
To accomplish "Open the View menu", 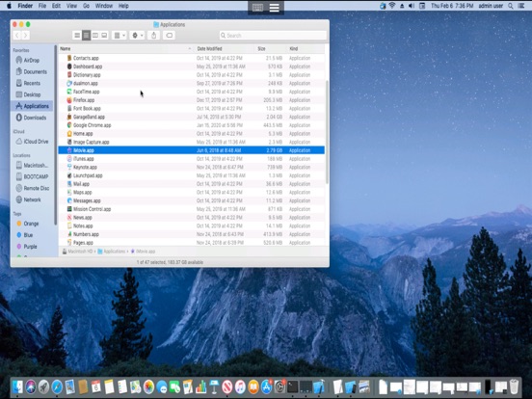I will (x=71, y=6).
